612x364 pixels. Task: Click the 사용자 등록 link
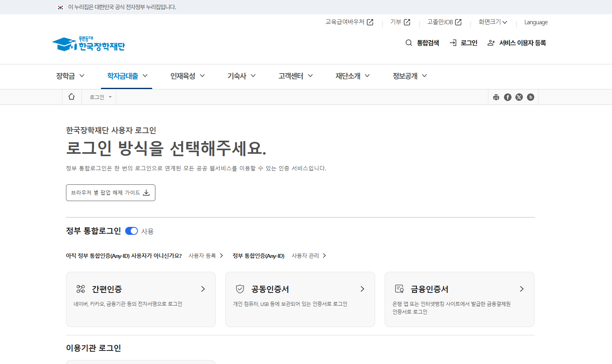[x=205, y=256]
